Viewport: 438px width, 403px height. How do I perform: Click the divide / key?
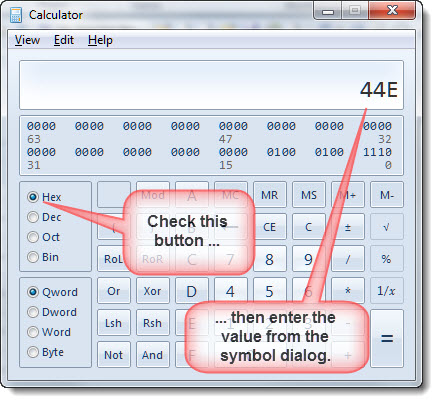(x=348, y=259)
